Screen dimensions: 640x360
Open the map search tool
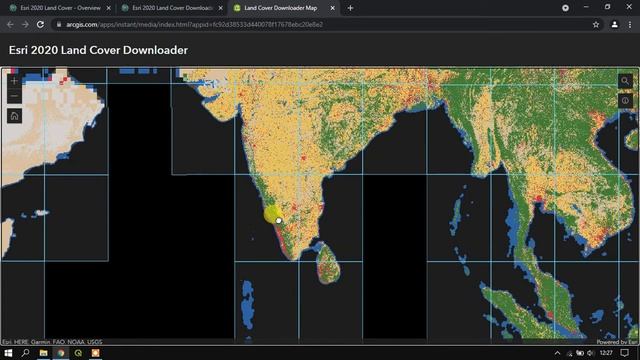point(625,81)
